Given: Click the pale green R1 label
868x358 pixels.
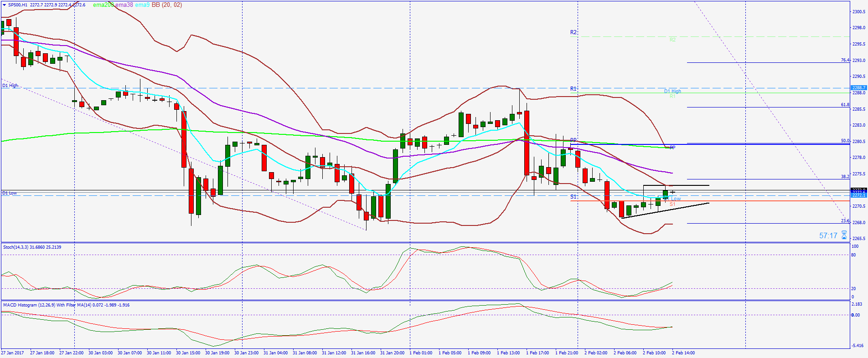Looking at the screenshot, I should click(672, 96).
